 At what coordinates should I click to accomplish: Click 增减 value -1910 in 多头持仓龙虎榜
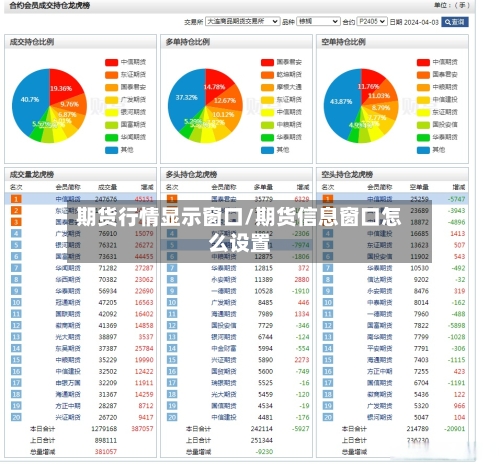301,291
